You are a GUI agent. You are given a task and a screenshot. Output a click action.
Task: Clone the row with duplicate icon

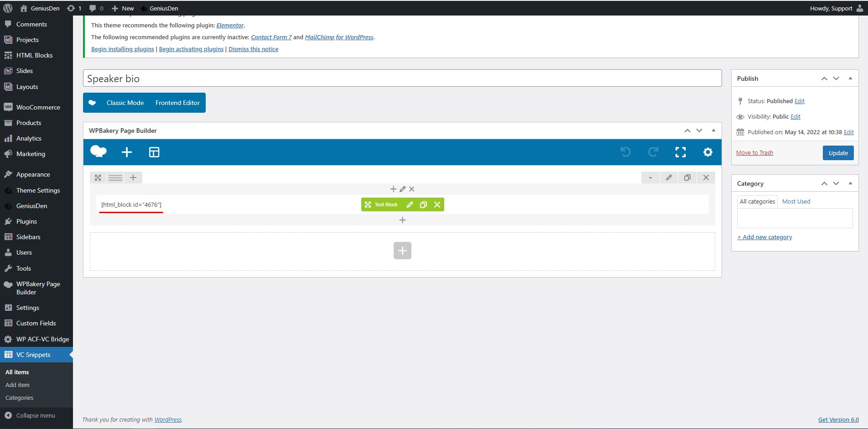pyautogui.click(x=687, y=178)
